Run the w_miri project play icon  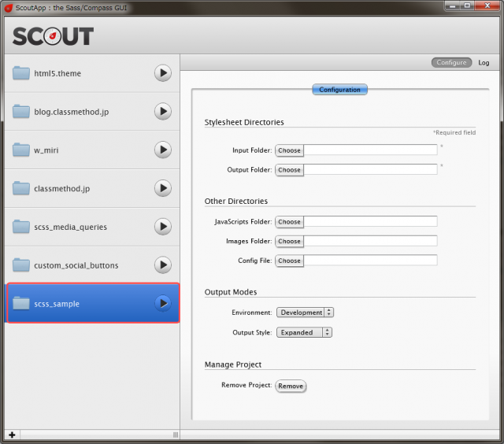tap(163, 150)
